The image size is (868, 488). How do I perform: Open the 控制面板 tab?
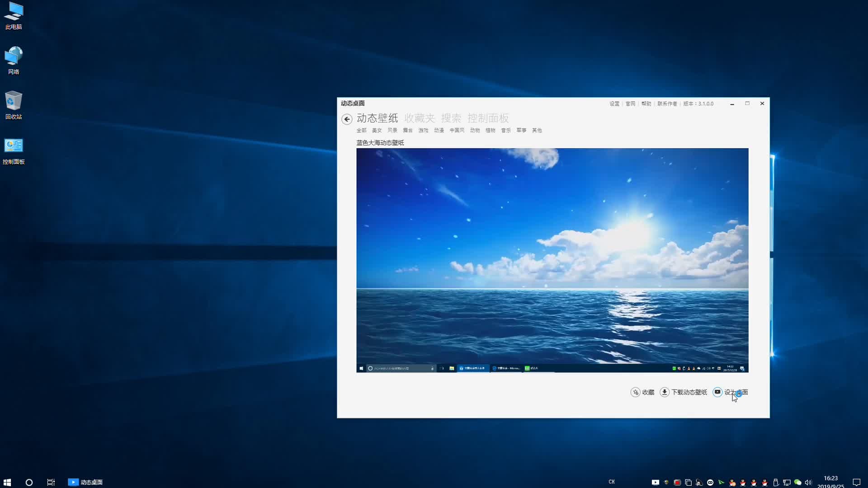click(488, 118)
